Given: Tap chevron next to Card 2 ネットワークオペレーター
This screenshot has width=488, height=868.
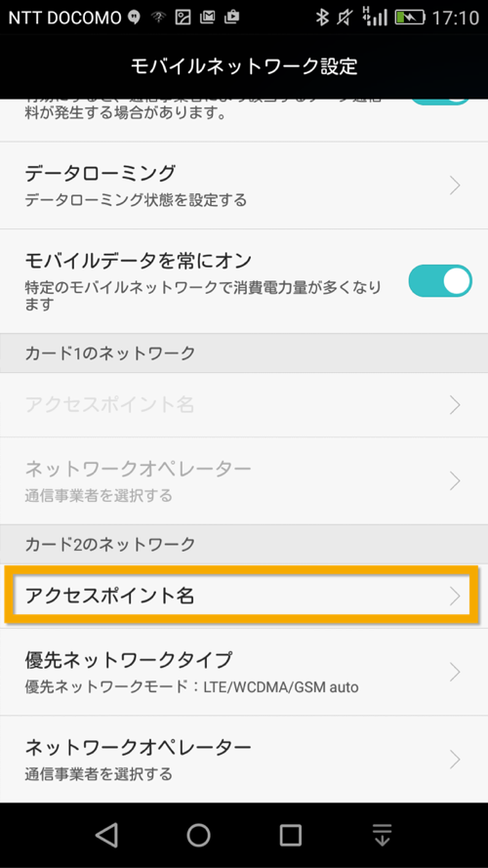Looking at the screenshot, I should click(x=455, y=760).
